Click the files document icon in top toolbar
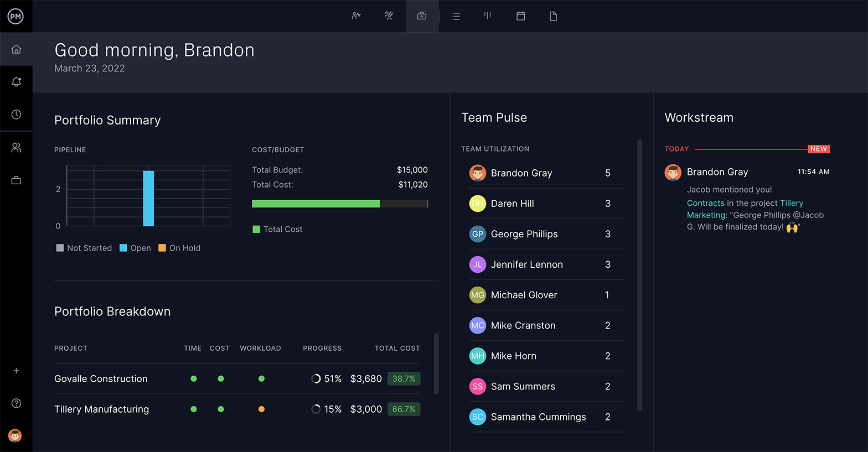Screen dimensions: 868x452 [x=553, y=16]
